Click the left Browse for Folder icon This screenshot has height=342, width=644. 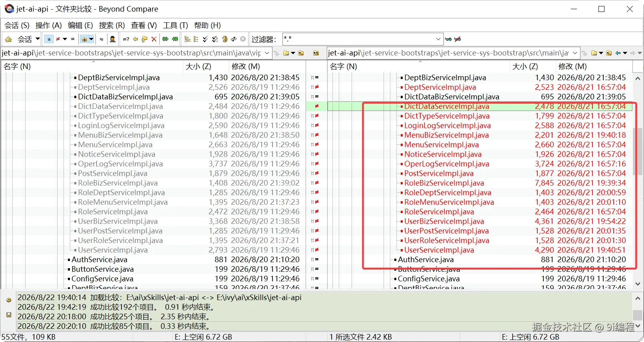pyautogui.click(x=286, y=53)
